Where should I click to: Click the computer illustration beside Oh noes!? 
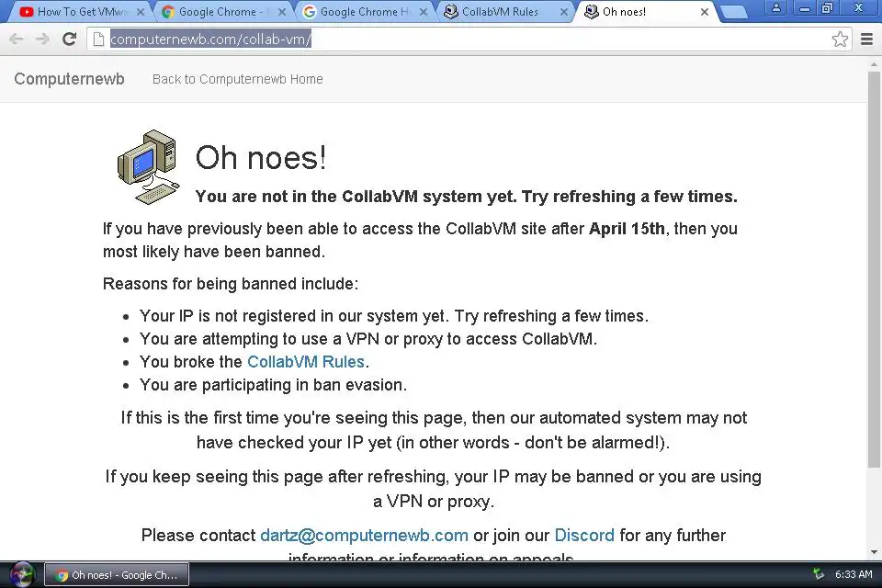point(149,167)
